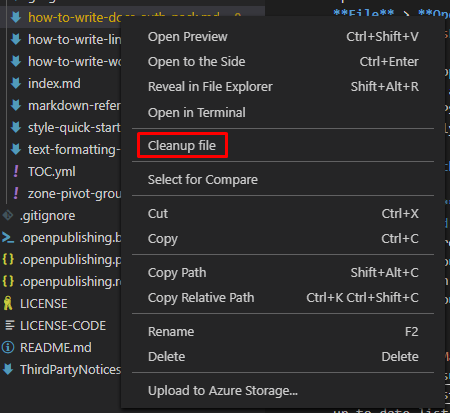Open the README.md file
This screenshot has width=450, height=413.
[56, 347]
